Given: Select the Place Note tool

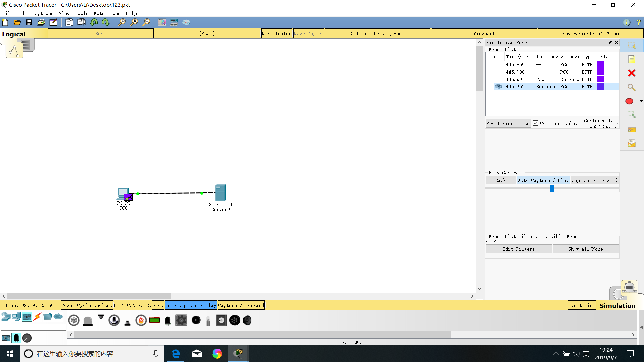Looking at the screenshot, I should tap(631, 59).
